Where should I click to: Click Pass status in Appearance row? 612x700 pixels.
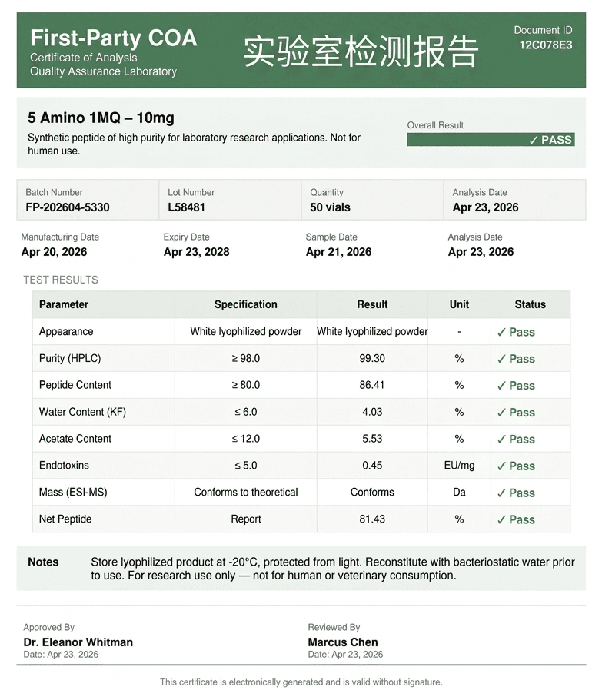tap(516, 332)
